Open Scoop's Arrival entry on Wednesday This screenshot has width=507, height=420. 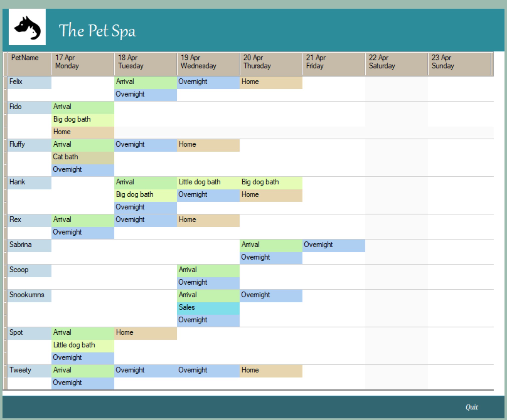[208, 271]
